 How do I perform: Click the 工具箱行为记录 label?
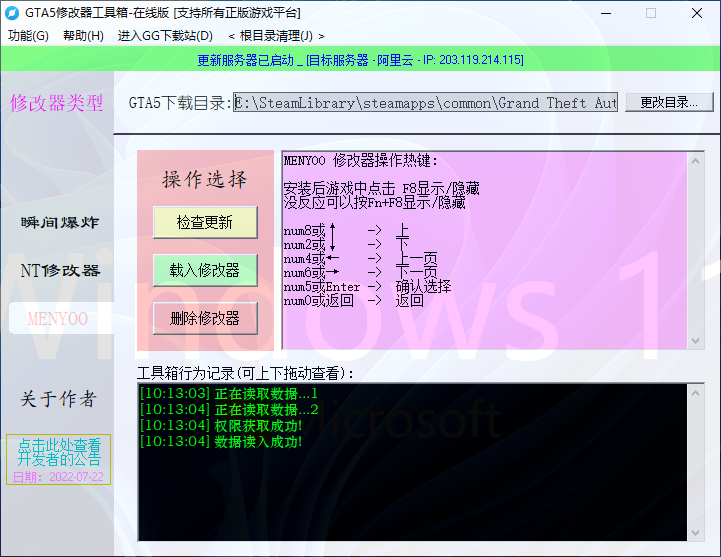[x=245, y=373]
